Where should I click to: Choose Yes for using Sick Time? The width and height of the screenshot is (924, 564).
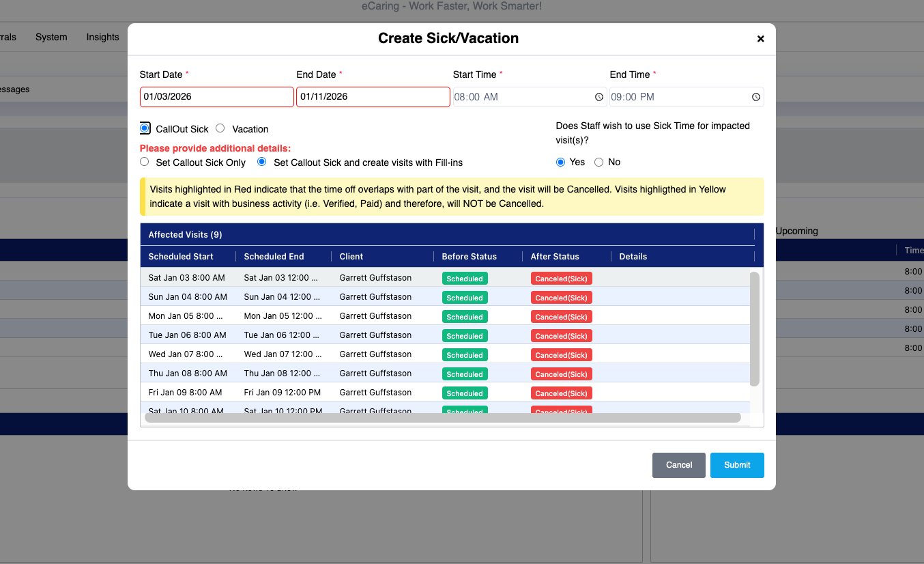pyautogui.click(x=560, y=162)
